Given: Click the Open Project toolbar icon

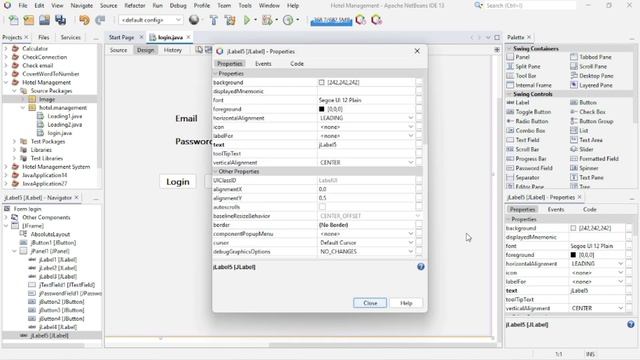Looking at the screenshot, I should point(44,20).
